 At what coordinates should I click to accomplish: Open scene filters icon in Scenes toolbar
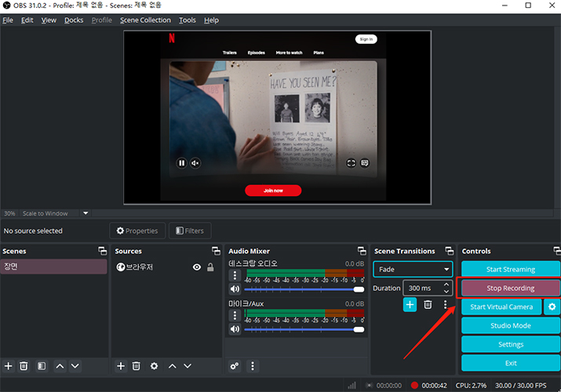(42, 366)
